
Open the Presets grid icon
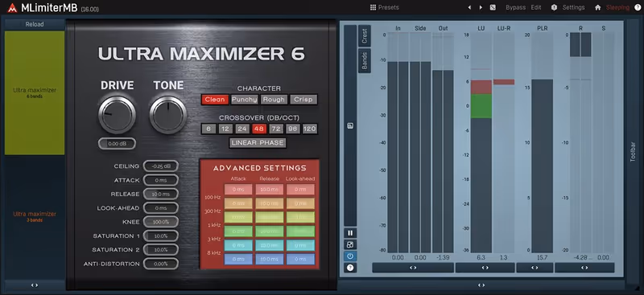(x=373, y=7)
